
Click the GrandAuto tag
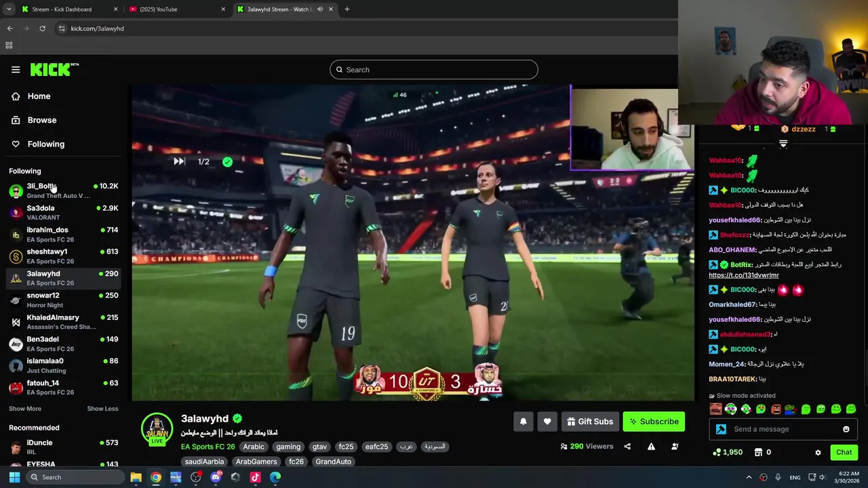tap(334, 462)
